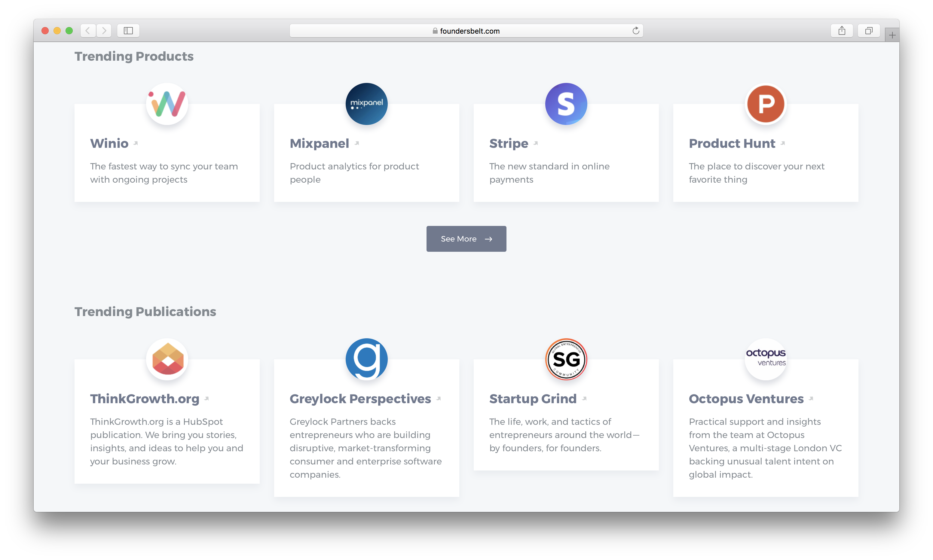Open the Greylock Perspectives title link
933x560 pixels.
360,398
